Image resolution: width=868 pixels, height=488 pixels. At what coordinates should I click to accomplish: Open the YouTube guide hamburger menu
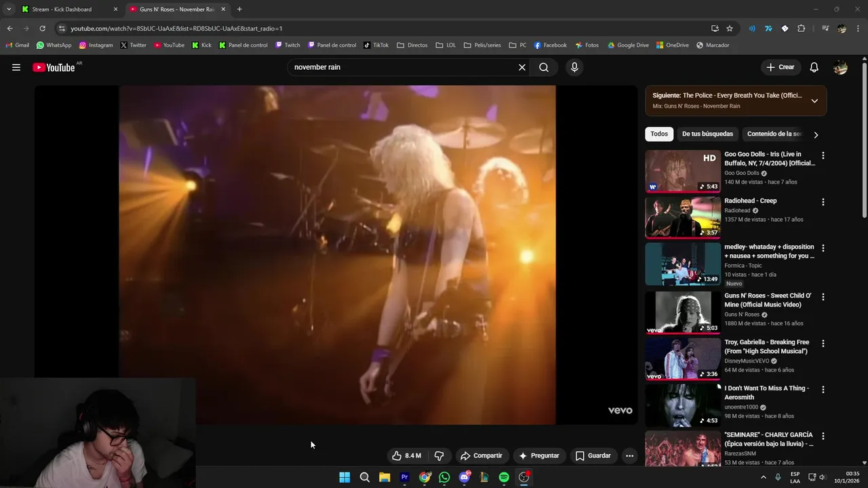(16, 67)
